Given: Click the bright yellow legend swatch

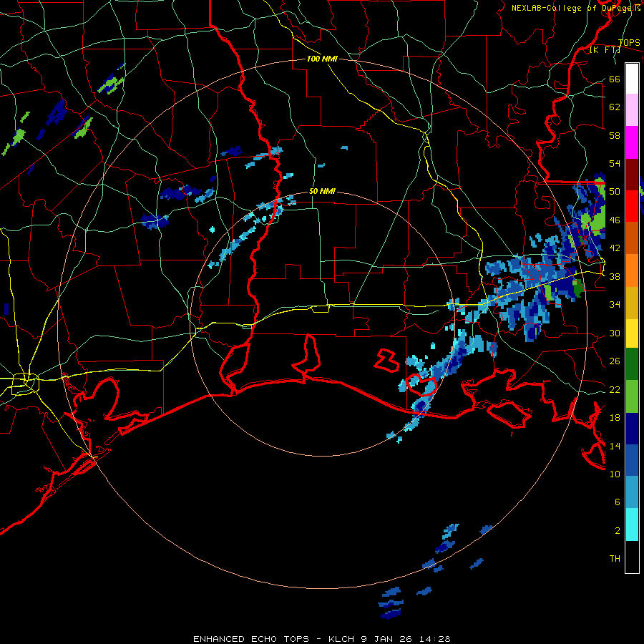Looking at the screenshot, I should [x=632, y=333].
